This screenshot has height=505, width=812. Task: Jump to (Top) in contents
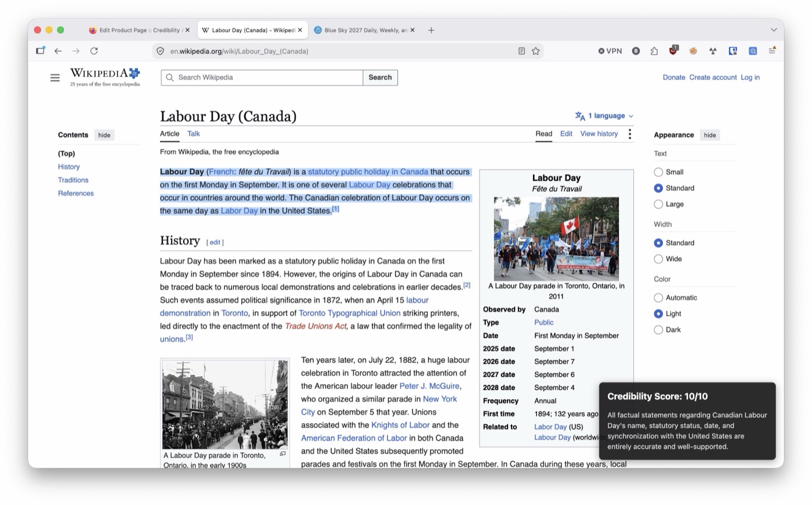click(66, 153)
